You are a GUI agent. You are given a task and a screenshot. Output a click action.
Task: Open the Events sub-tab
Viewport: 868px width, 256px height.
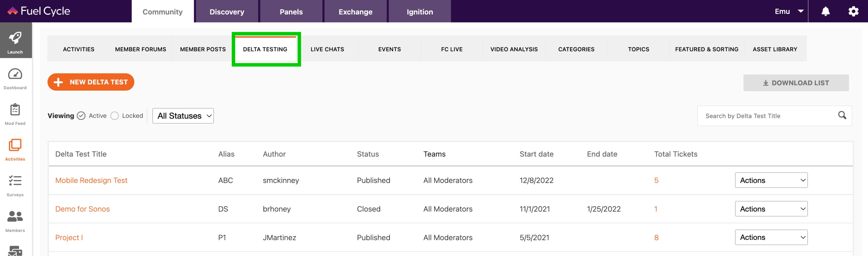(x=390, y=49)
